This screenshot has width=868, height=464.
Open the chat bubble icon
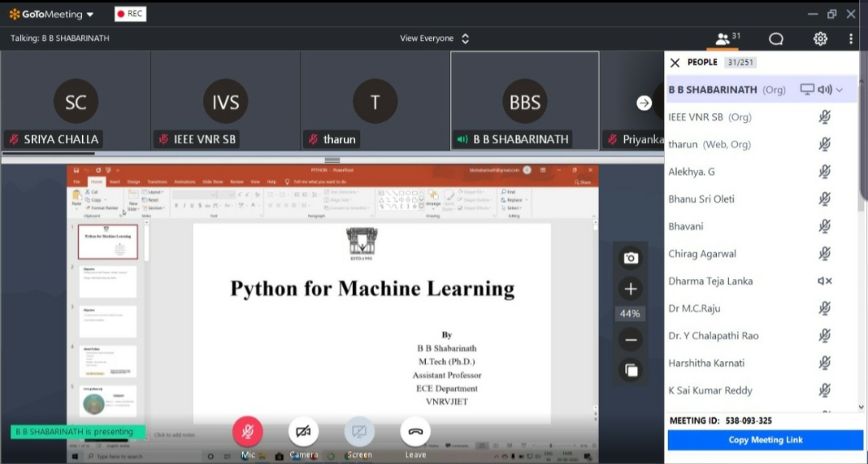coord(776,39)
